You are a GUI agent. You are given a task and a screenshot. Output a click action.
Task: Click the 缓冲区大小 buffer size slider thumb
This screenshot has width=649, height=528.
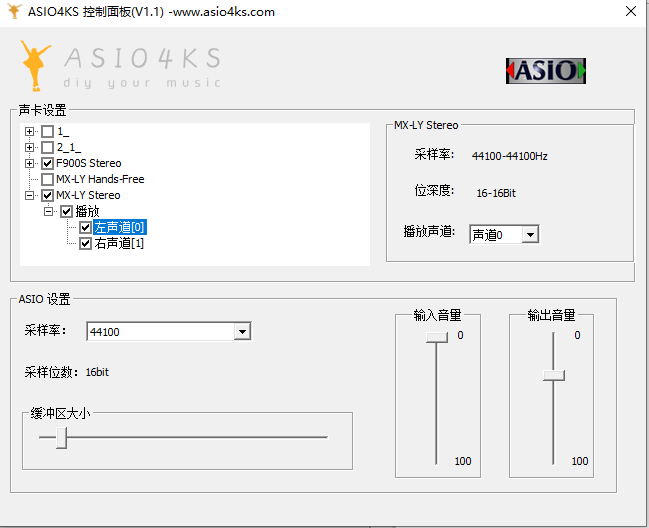(x=61, y=437)
